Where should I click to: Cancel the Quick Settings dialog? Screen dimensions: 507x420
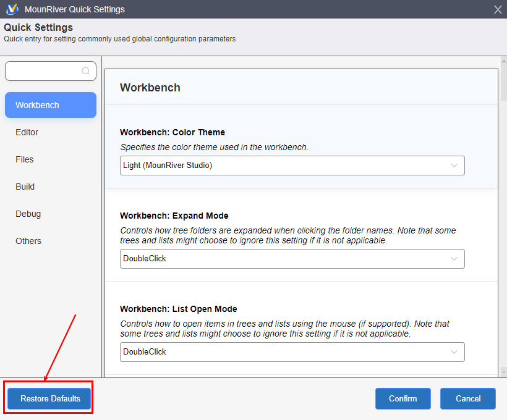point(468,398)
